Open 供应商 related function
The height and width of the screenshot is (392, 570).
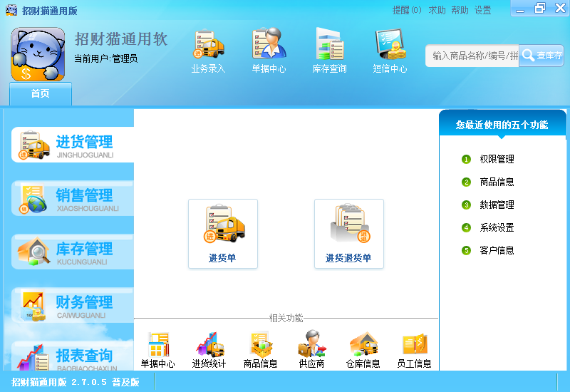[311, 350]
